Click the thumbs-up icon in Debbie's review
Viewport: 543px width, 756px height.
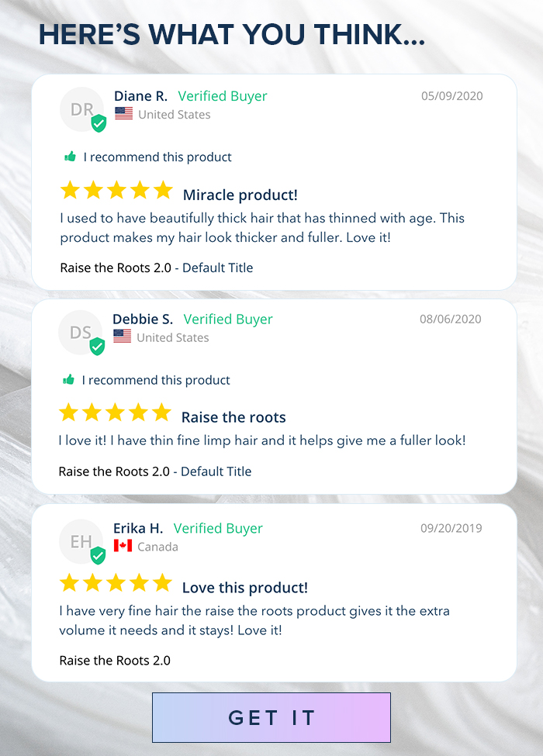pos(69,379)
